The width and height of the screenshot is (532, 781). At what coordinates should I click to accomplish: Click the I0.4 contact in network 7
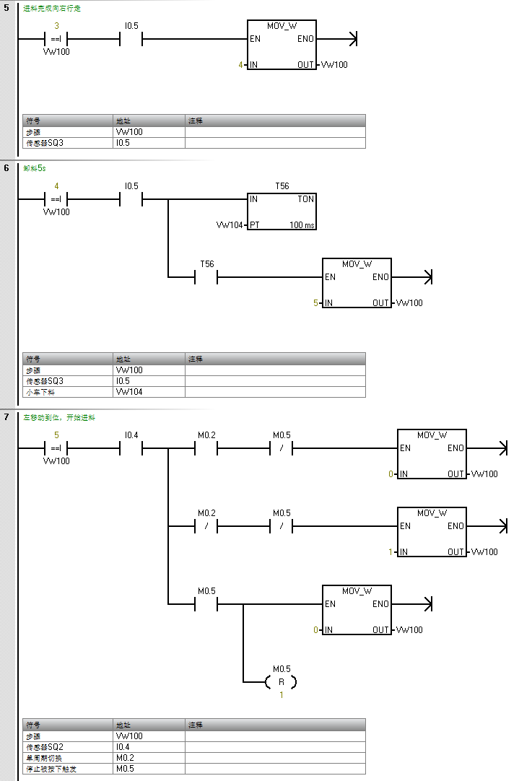point(131,448)
